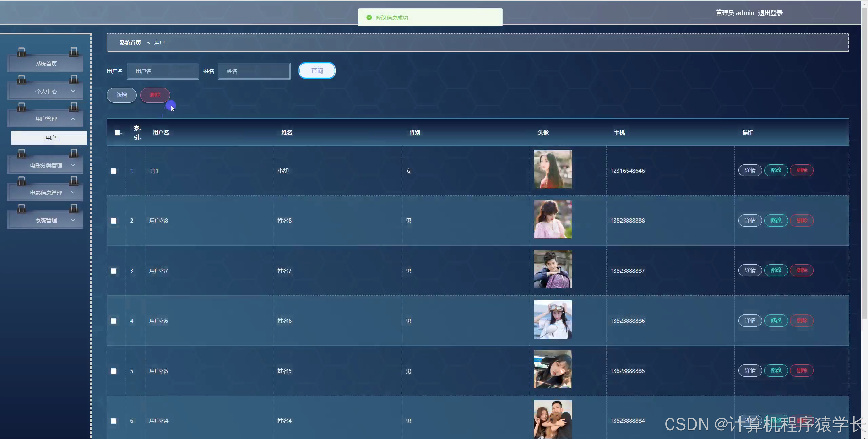Image resolution: width=868 pixels, height=439 pixels.
Task: Collapse the 用户管理 sidebar section
Action: (45, 119)
